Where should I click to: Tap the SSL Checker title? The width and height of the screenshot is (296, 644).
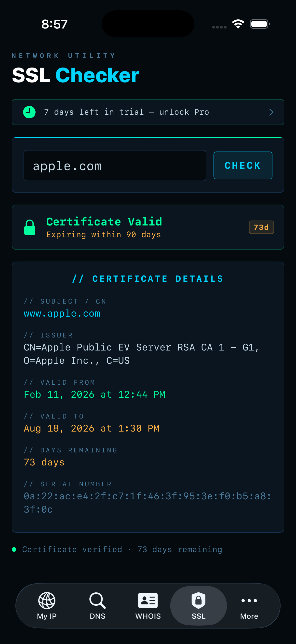click(x=75, y=75)
